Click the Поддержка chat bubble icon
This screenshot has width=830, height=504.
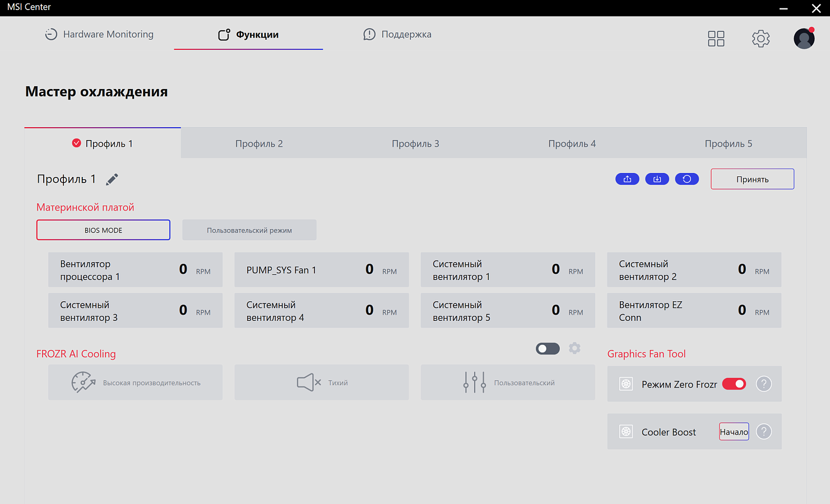tap(369, 34)
